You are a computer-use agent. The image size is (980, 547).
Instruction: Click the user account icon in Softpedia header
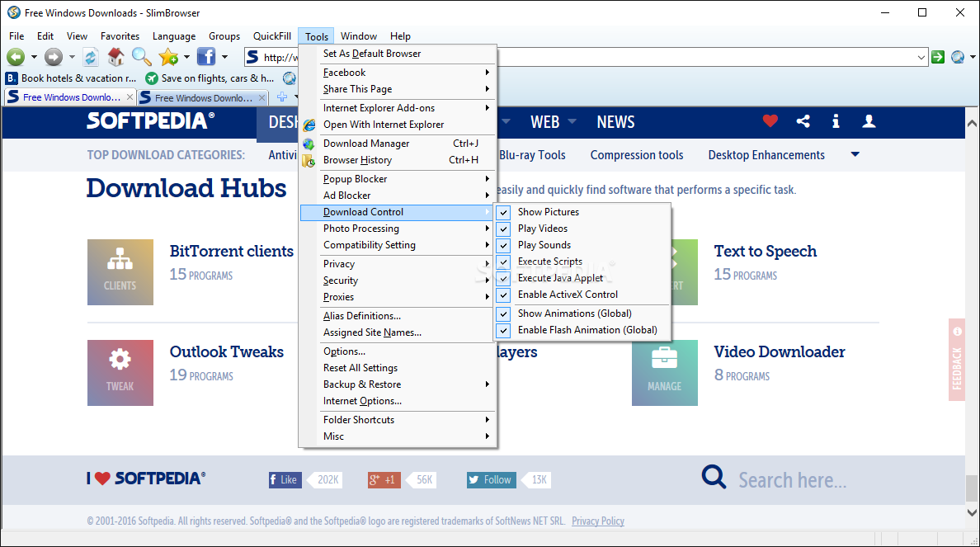(x=869, y=121)
